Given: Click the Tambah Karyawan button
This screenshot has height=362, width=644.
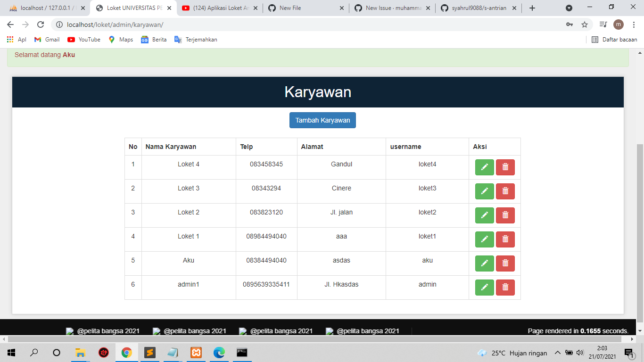Looking at the screenshot, I should [322, 120].
